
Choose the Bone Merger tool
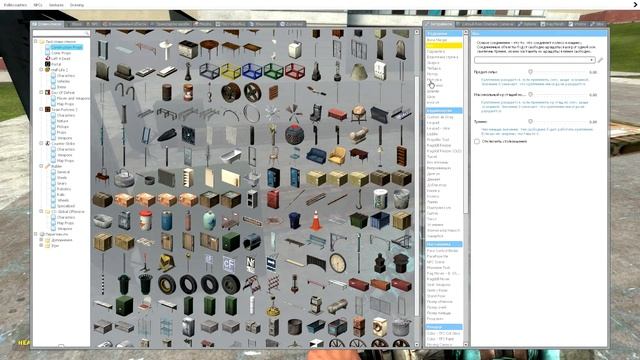[x=437, y=40]
